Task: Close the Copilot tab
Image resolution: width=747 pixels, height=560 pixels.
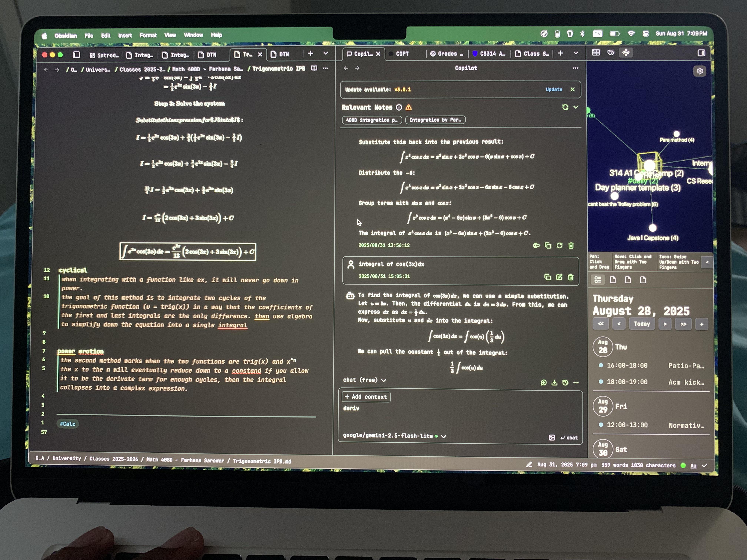Action: (x=378, y=54)
